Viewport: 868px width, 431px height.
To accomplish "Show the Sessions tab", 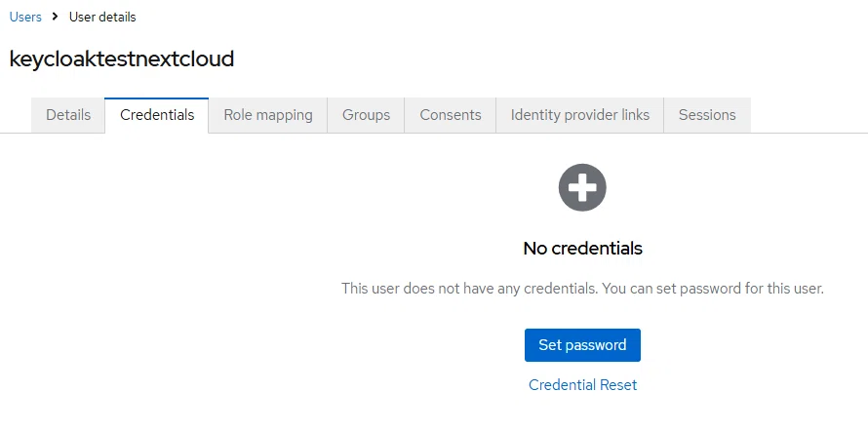I will (x=707, y=115).
